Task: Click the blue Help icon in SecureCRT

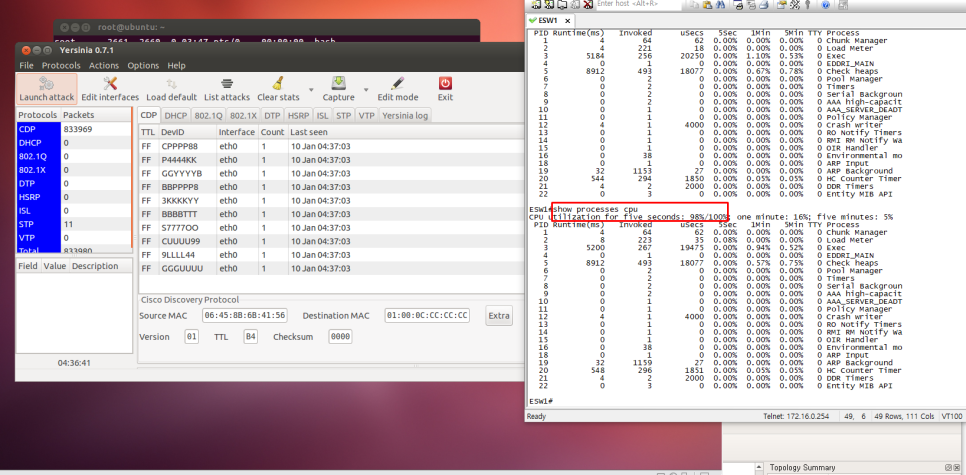Action: pyautogui.click(x=826, y=4)
